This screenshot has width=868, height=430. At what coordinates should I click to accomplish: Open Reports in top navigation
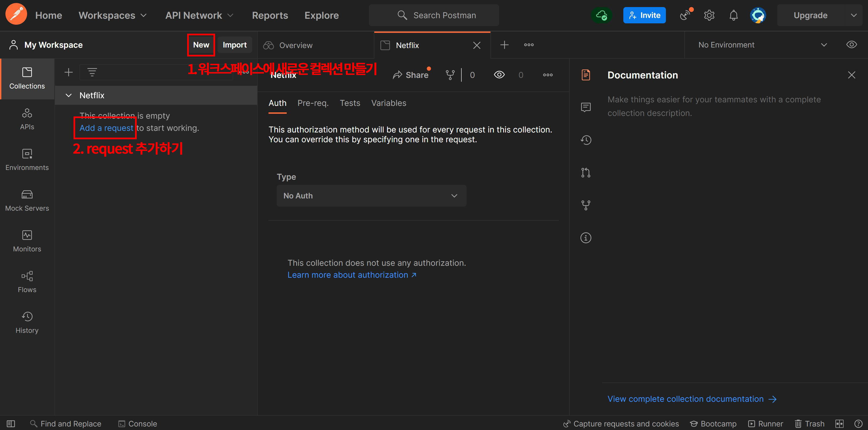tap(270, 15)
